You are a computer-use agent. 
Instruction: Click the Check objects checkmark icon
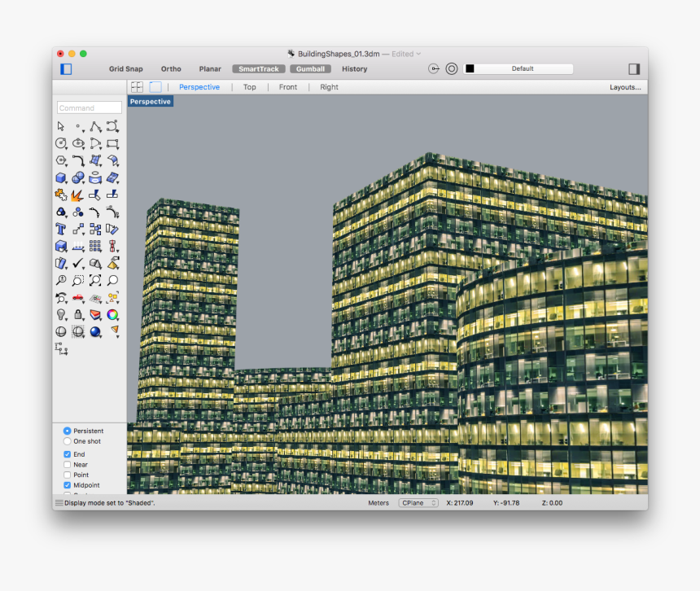tap(78, 264)
